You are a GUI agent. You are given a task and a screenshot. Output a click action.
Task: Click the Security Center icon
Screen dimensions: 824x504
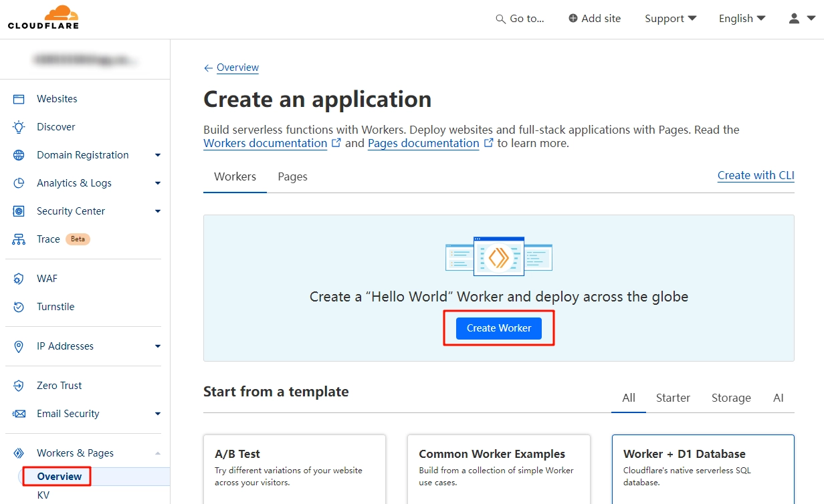[19, 211]
